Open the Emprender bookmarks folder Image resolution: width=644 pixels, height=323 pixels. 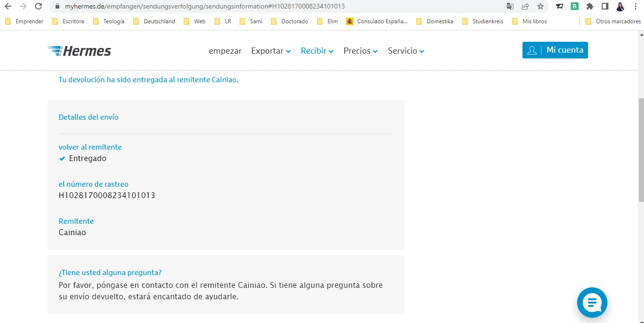pyautogui.click(x=24, y=21)
